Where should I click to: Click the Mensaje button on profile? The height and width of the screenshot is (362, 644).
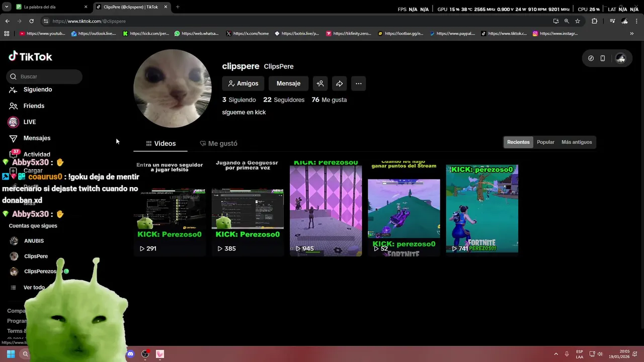point(288,83)
